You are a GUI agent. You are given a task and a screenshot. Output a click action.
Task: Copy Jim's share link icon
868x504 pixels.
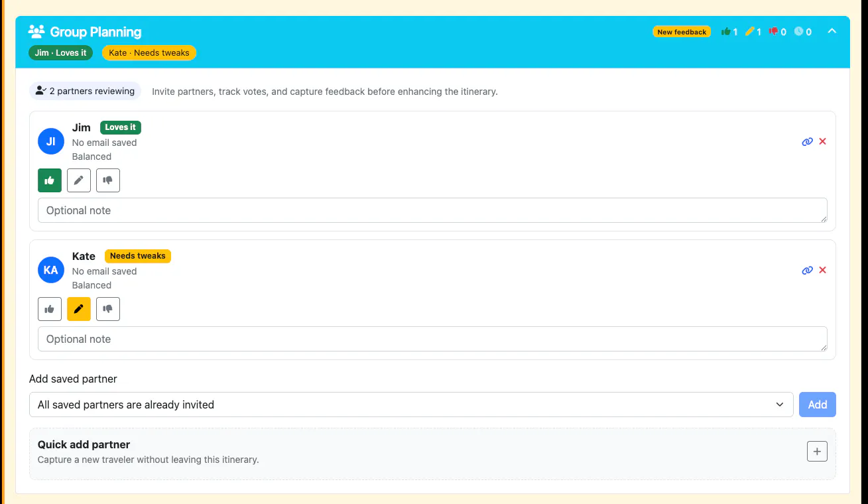[807, 141]
